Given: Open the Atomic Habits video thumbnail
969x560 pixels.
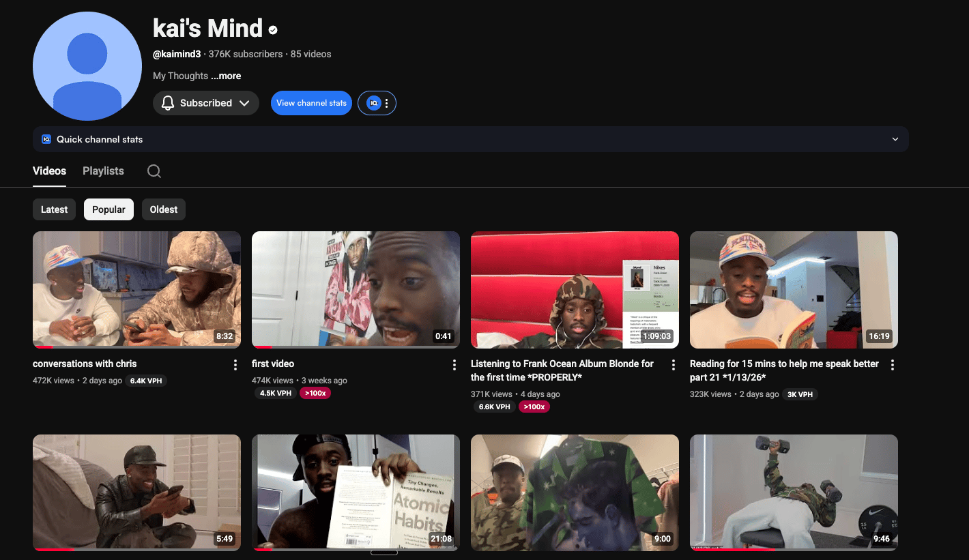Looking at the screenshot, I should point(356,491).
